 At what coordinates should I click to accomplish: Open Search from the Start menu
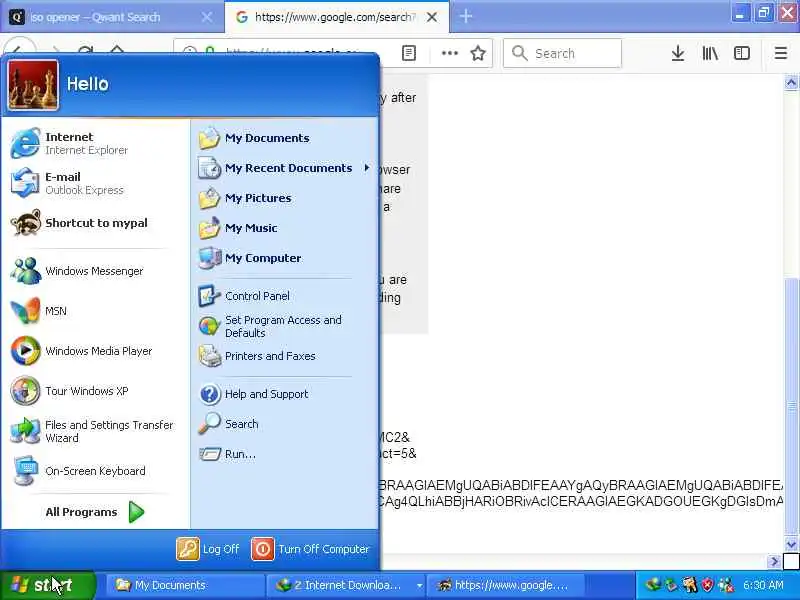pos(229,424)
